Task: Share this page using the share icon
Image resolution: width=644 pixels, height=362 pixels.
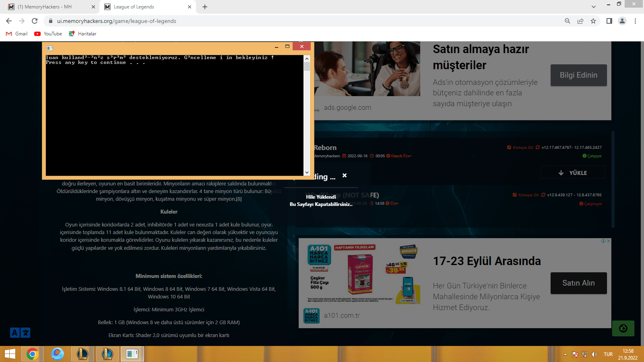Action: [580, 21]
